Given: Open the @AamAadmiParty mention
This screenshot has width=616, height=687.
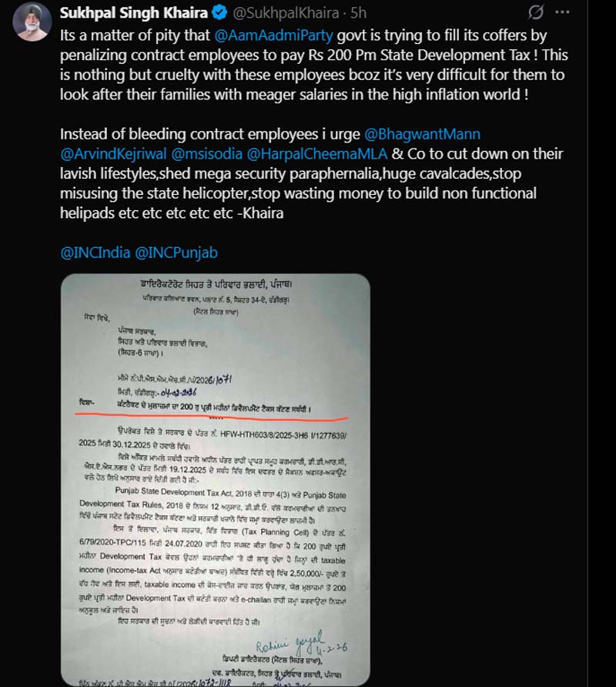Looking at the screenshot, I should tap(273, 35).
